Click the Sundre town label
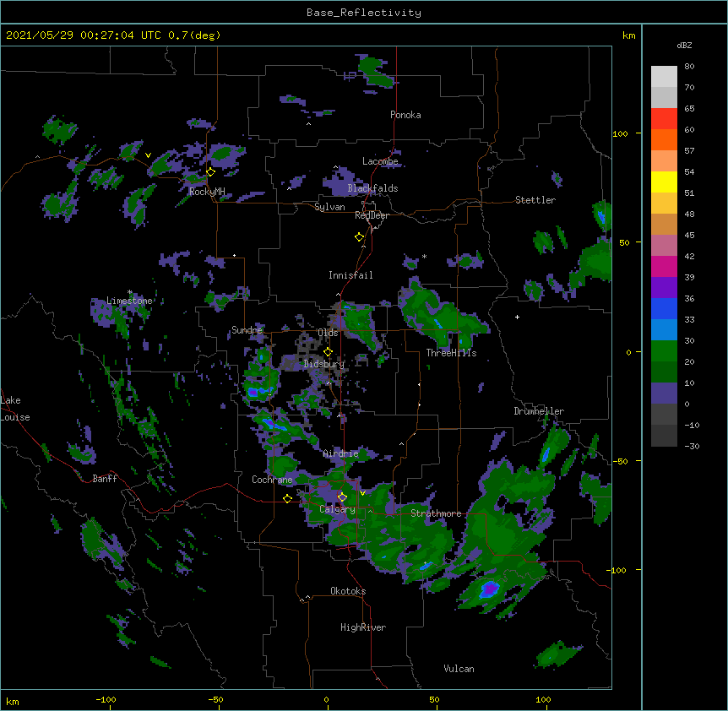The image size is (728, 711). [247, 330]
